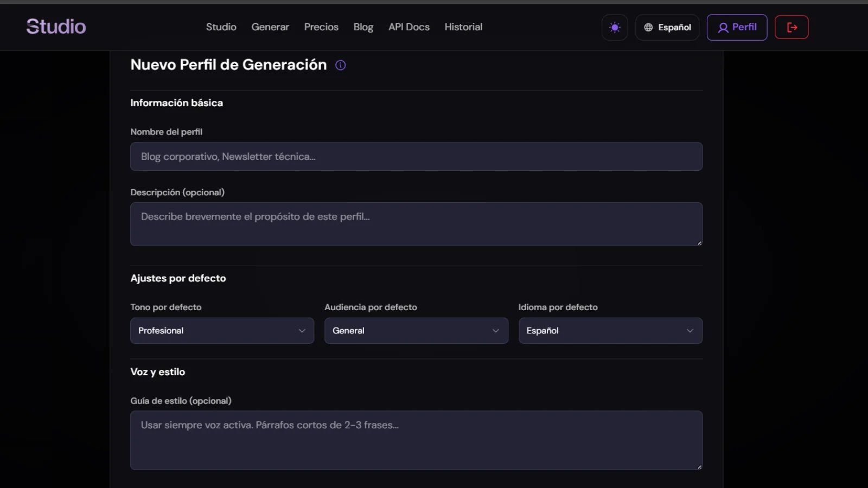Open the Audiencia por defecto dropdown

(416, 331)
